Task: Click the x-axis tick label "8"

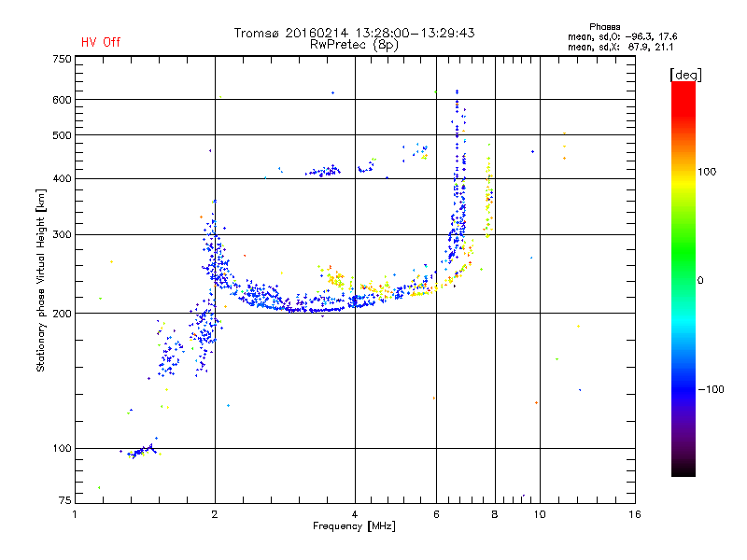Action: click(x=495, y=514)
